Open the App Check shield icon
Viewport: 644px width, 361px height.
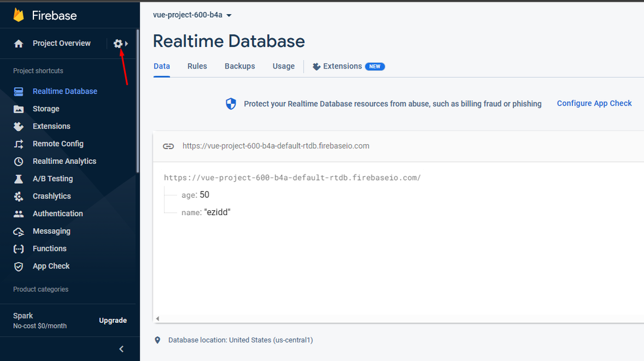20,266
